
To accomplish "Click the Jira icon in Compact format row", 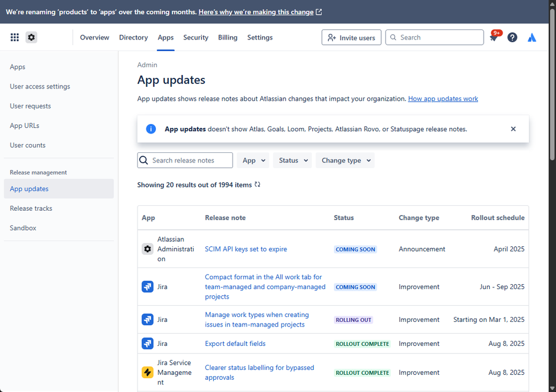I will click(147, 287).
